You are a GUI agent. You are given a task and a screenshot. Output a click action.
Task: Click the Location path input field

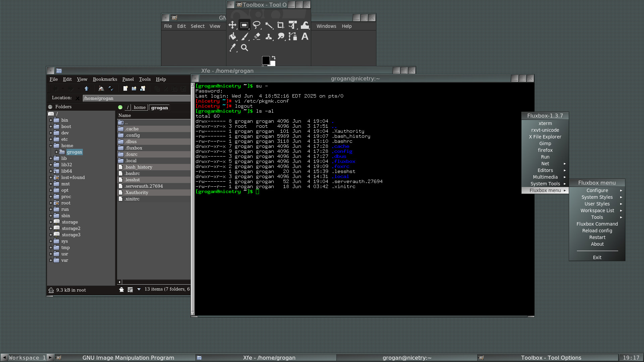[136, 98]
